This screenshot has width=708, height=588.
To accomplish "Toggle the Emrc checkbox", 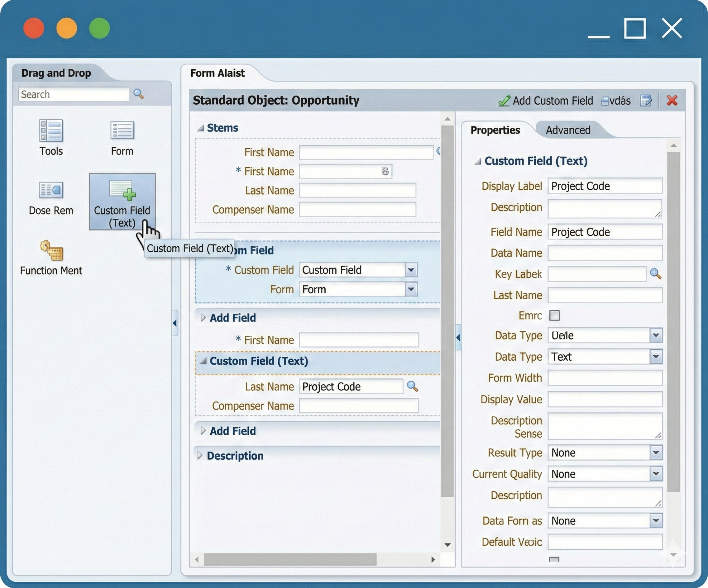I will point(554,315).
